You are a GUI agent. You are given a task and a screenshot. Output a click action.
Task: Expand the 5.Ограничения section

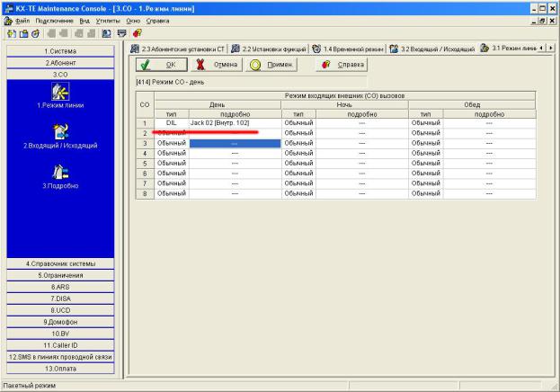(x=60, y=275)
